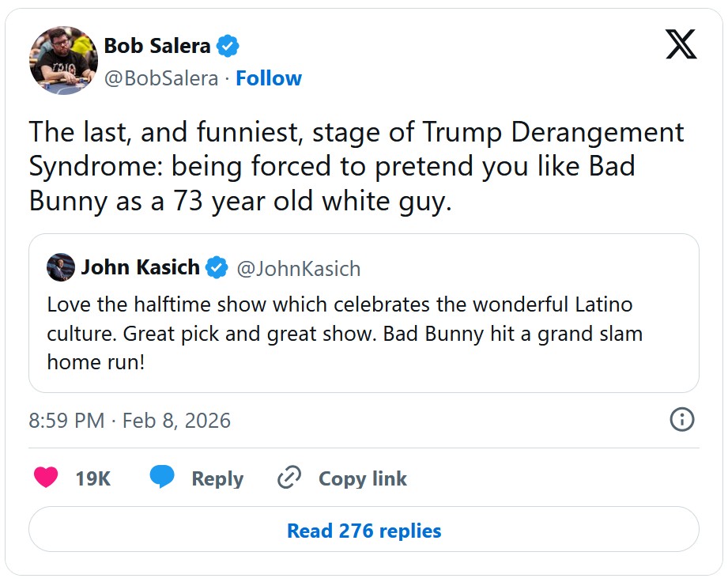Click John Kasich's blue verified badge
Viewport: 728px width, 582px height.
coord(217,268)
